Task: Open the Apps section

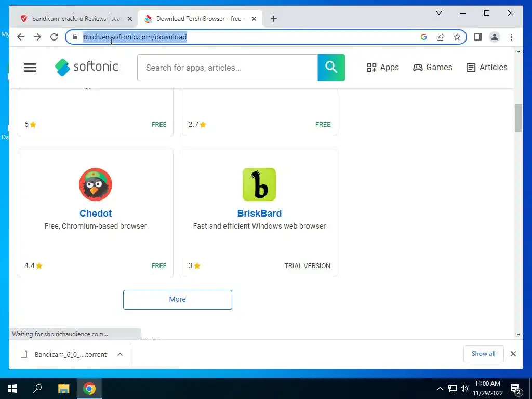Action: pos(383,68)
